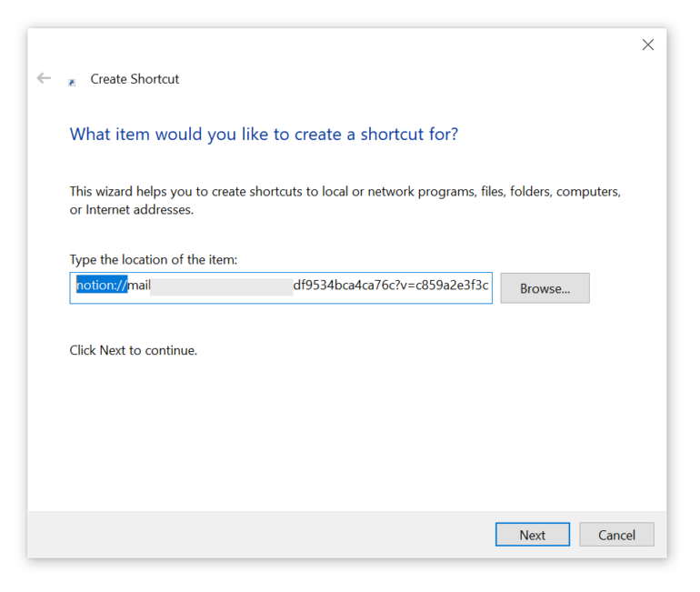Click the "Click Next to continue" text
Viewport: 700px width, 592px height.
click(134, 350)
